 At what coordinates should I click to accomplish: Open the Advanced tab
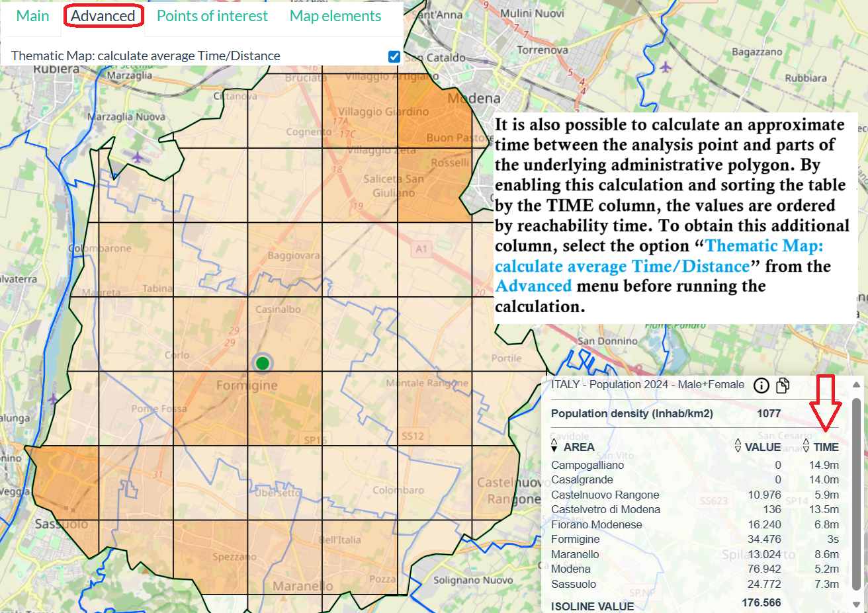[103, 16]
